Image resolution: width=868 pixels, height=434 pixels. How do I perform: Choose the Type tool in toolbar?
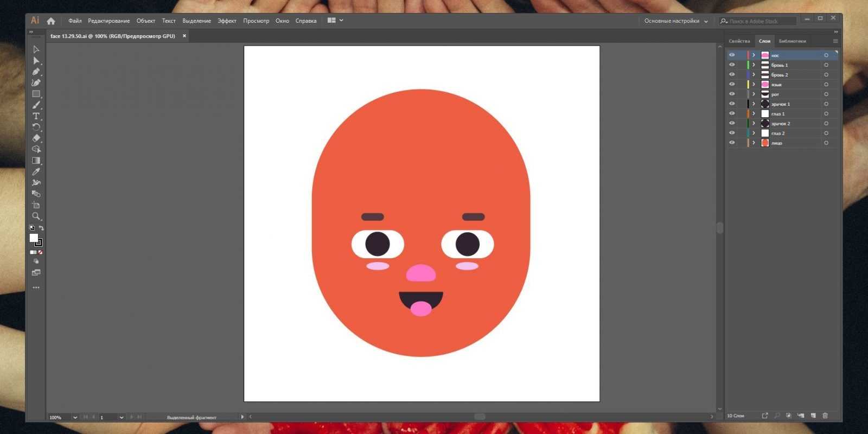(x=36, y=116)
